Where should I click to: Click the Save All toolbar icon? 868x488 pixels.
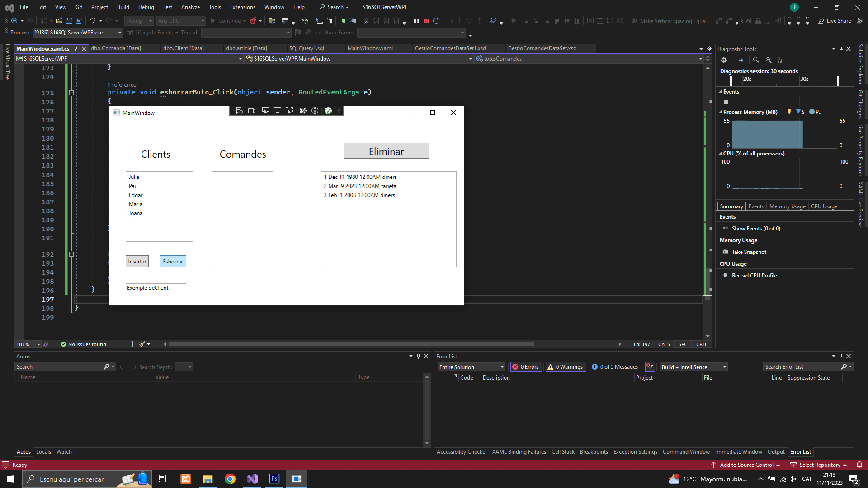79,21
